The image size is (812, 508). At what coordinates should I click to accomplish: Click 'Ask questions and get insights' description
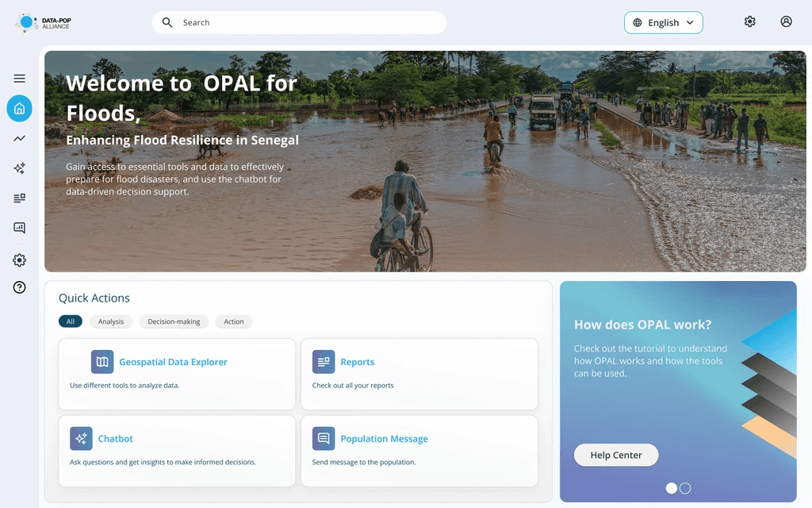pyautogui.click(x=163, y=462)
